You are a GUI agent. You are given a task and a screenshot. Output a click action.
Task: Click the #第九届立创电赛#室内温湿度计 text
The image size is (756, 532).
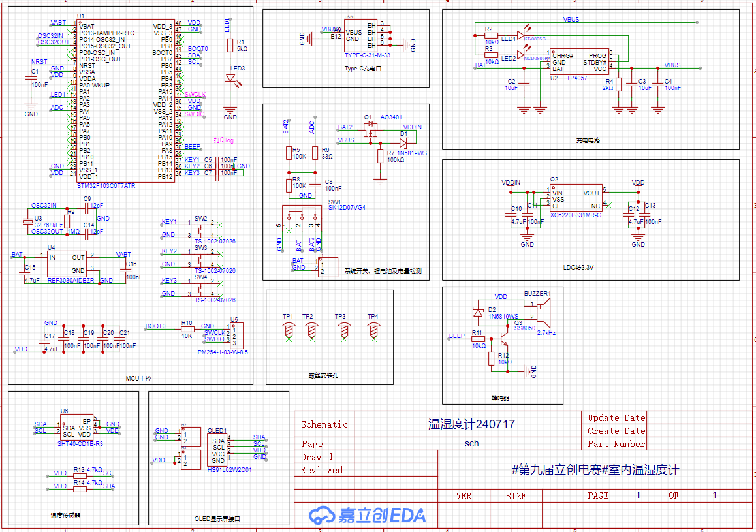[x=595, y=470]
